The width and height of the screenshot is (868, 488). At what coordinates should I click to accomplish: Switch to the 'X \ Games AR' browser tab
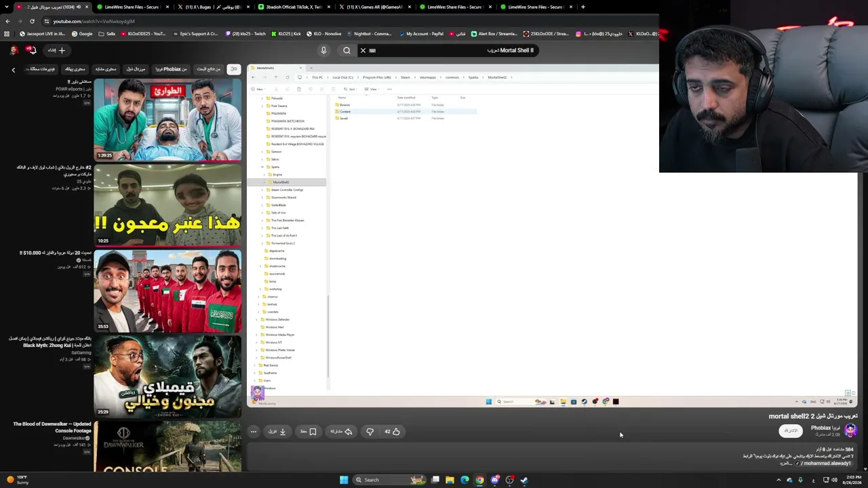tap(374, 7)
